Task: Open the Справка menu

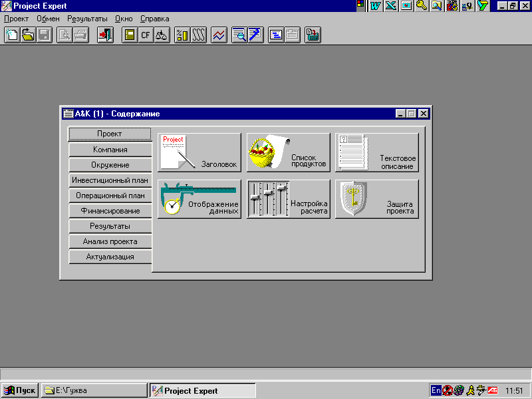Action: [155, 19]
